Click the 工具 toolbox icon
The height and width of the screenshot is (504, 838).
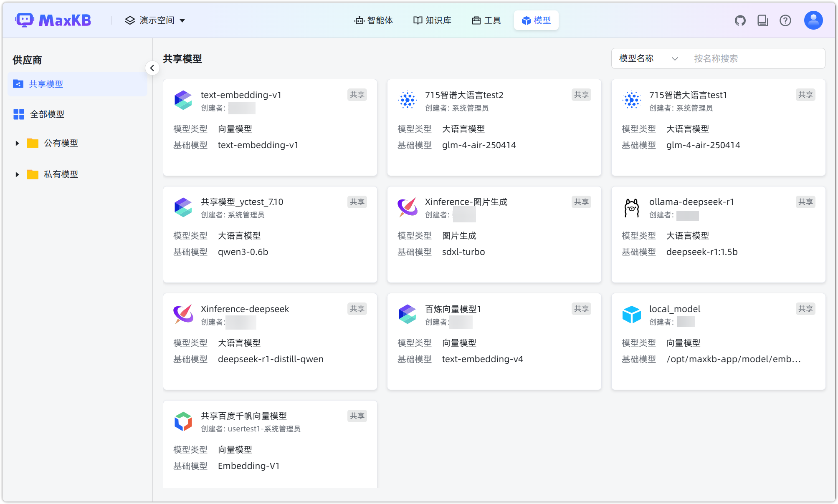pos(476,20)
